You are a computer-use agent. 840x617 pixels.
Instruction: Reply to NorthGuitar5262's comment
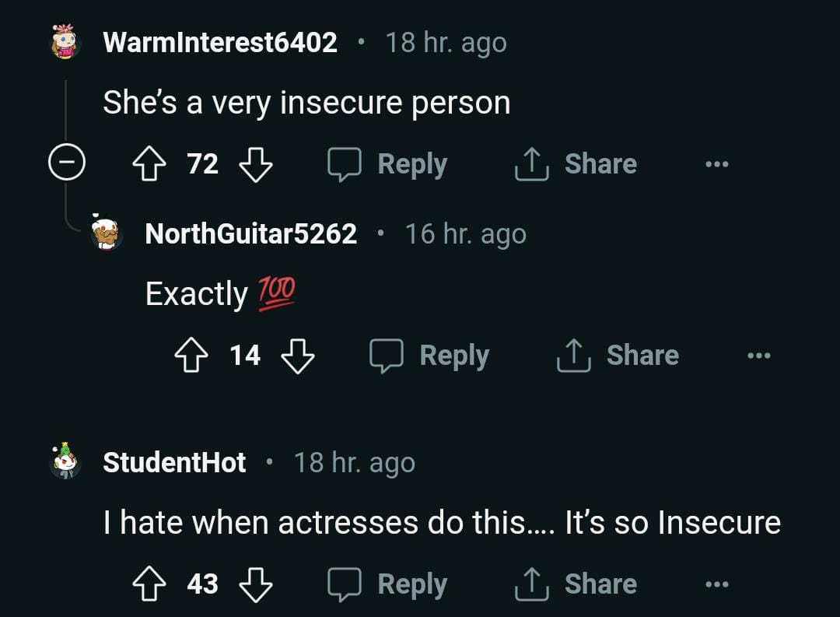coord(429,356)
